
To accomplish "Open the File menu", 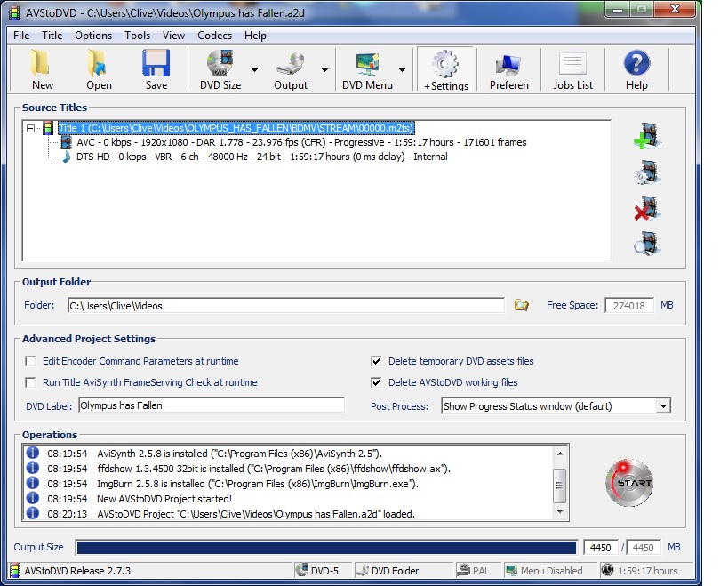I will click(21, 36).
